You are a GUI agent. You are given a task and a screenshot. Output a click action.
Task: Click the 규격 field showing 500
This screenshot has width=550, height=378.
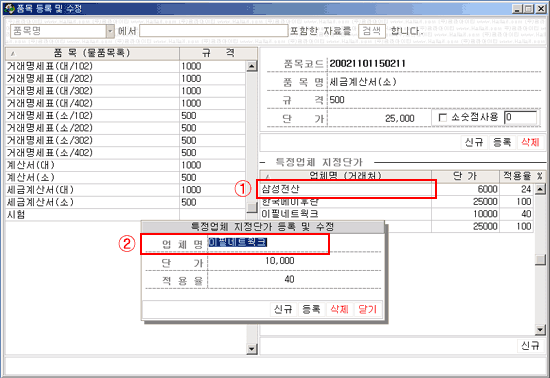[434, 100]
